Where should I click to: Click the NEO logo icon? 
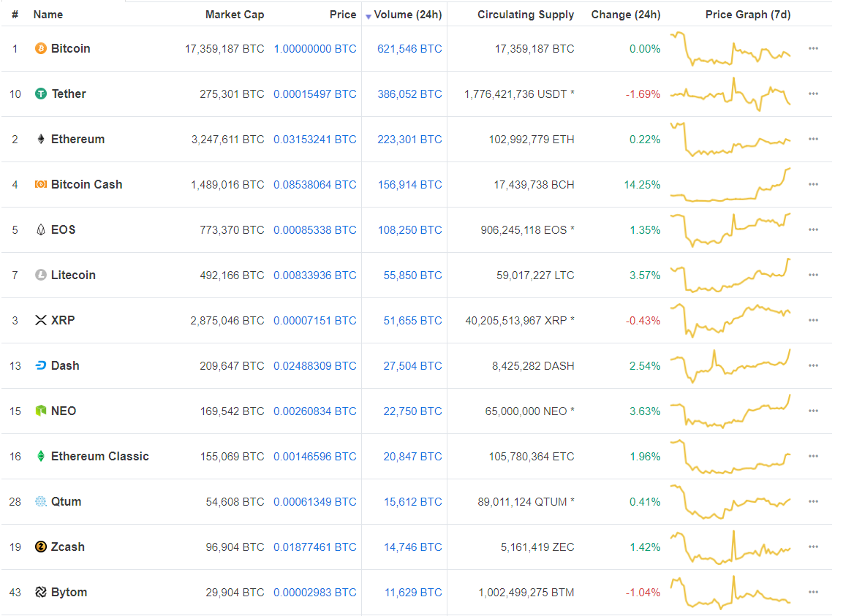click(x=41, y=411)
